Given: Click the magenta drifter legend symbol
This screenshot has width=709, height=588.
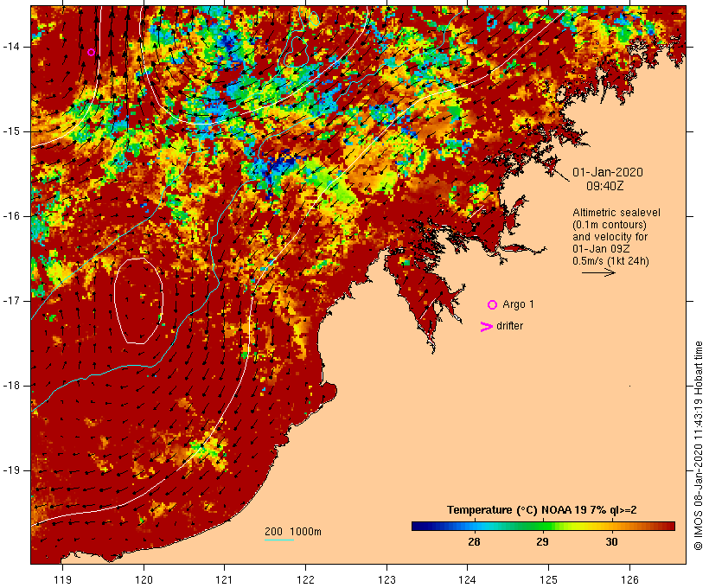Looking at the screenshot, I should (x=487, y=327).
